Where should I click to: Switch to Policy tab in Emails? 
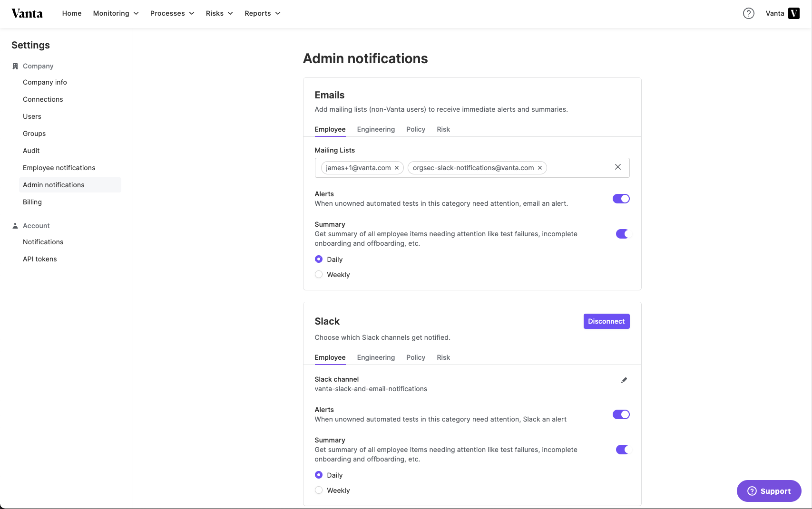coord(416,129)
